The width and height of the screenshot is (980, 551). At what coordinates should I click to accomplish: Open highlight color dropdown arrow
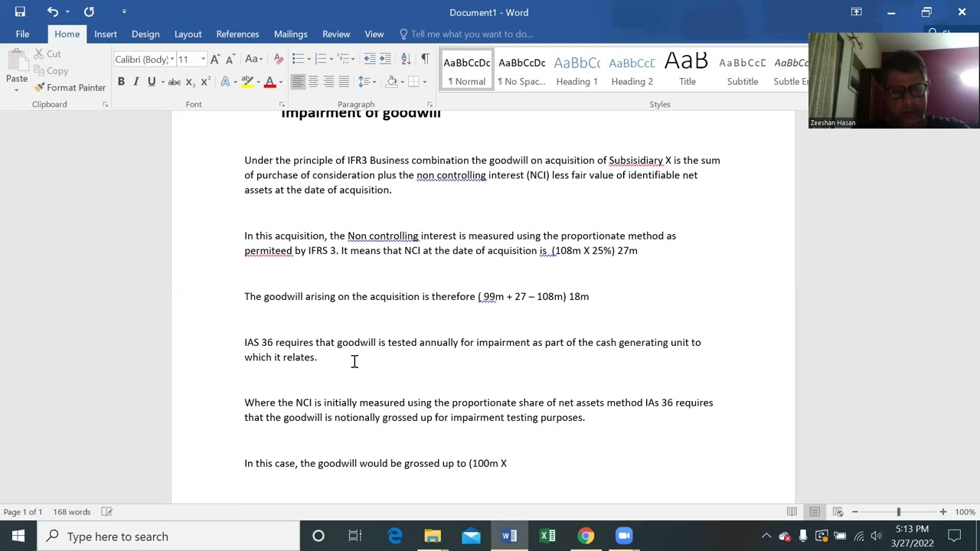coord(258,82)
